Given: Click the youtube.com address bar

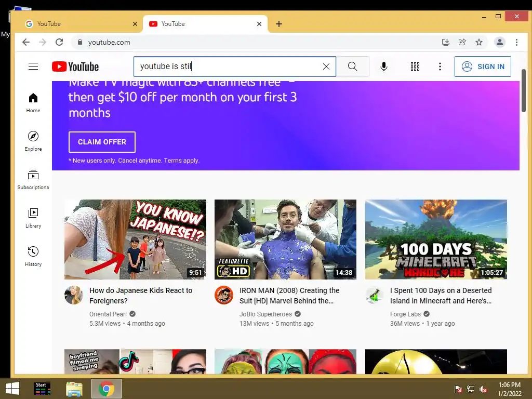Looking at the screenshot, I should click(x=255, y=42).
